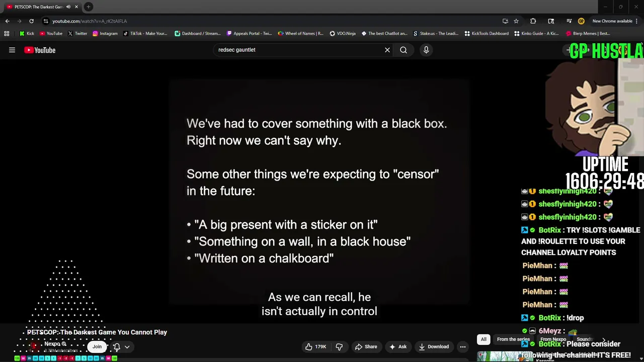Like the video (179K)
The width and height of the screenshot is (644, 362).
[x=315, y=346]
